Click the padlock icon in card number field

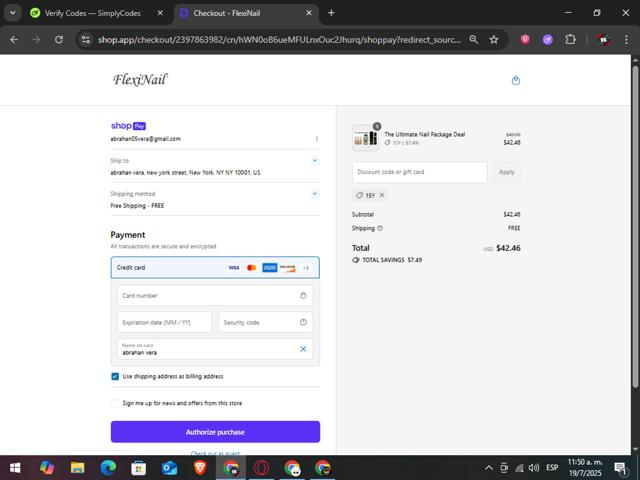303,295
